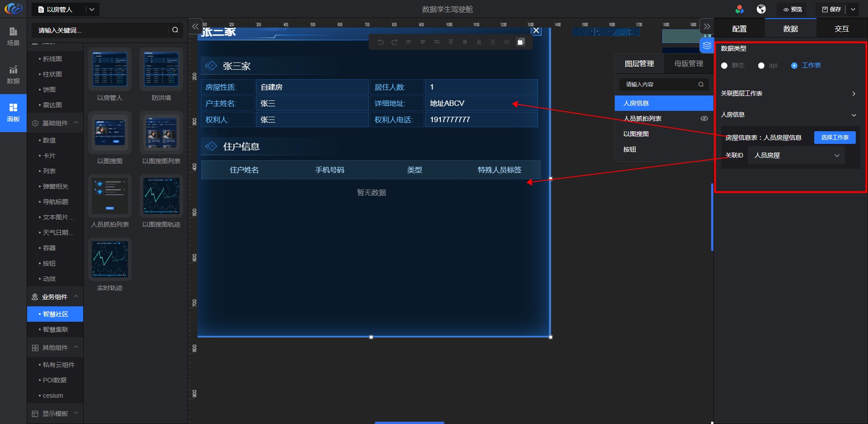Collapse the left component panel arrows
This screenshot has width=868, height=424.
click(195, 27)
